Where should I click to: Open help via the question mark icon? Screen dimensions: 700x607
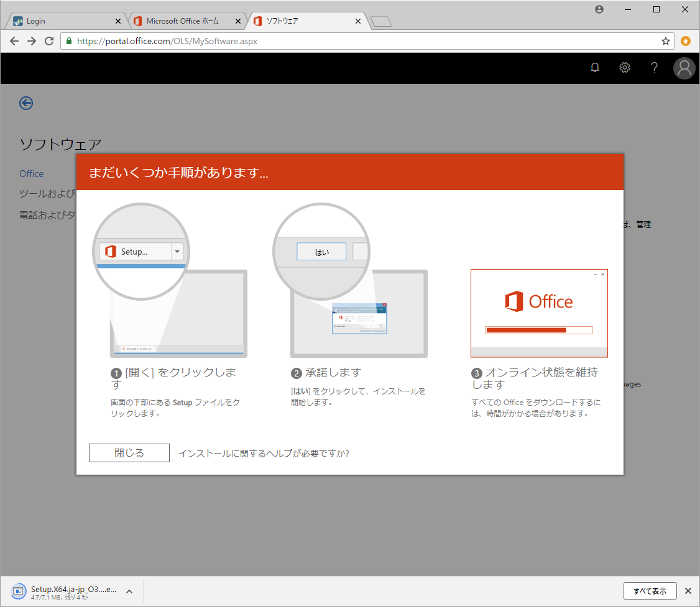654,67
